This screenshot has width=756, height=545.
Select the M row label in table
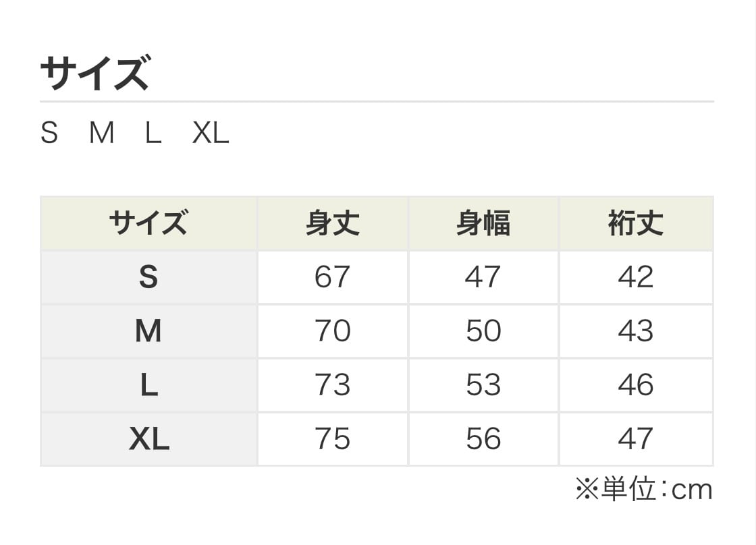coord(148,331)
